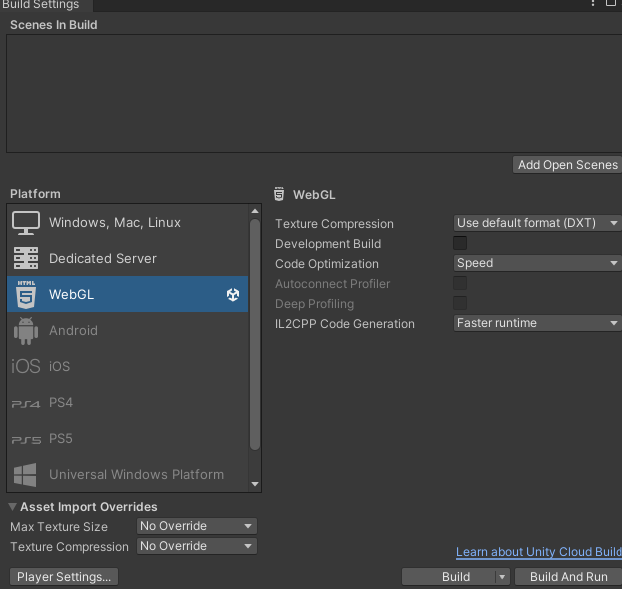622x589 pixels.
Task: Click the Unity logo on WebGL row
Action: click(x=233, y=294)
